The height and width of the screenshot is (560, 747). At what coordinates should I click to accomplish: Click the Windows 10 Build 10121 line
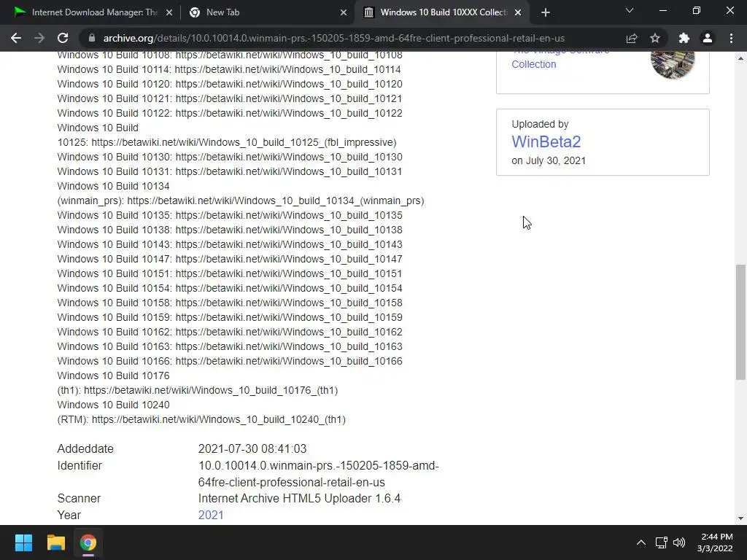230,98
